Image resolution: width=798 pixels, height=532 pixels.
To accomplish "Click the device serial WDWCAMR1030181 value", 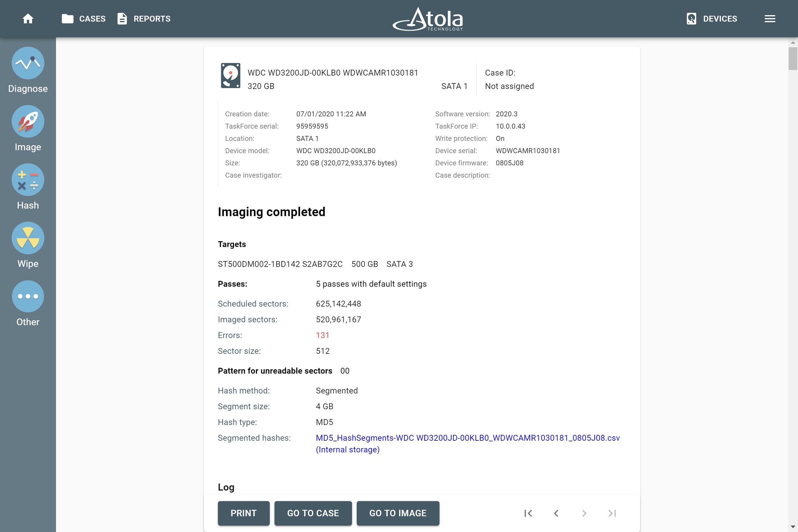I will [x=528, y=150].
